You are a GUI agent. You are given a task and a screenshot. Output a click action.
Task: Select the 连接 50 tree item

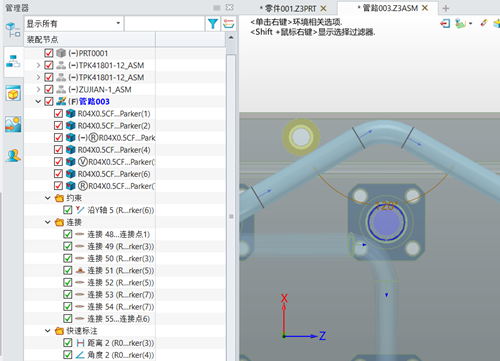121,258
